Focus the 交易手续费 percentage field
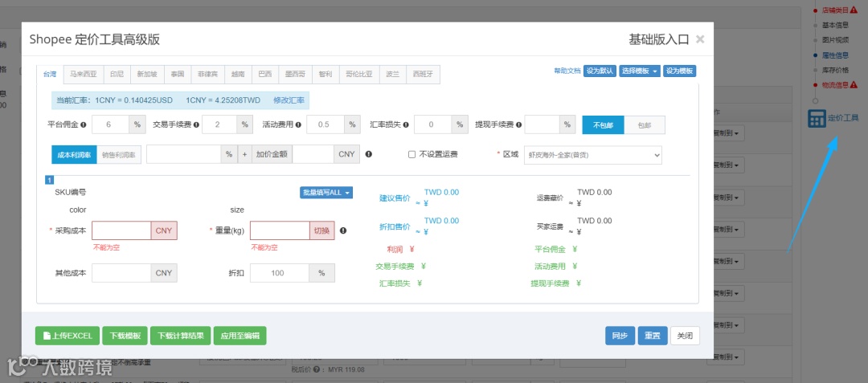This screenshot has width=868, height=383. click(x=219, y=125)
